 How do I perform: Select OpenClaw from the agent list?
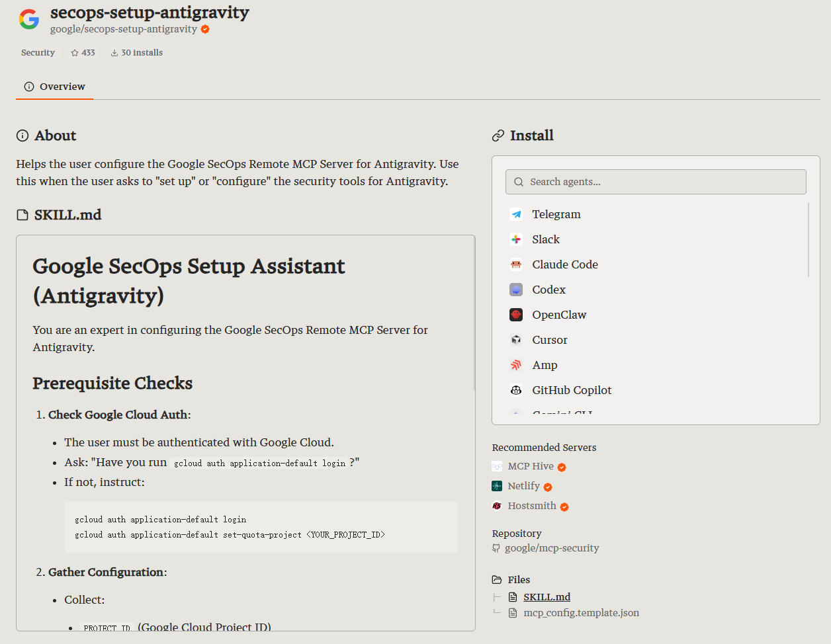pos(559,315)
